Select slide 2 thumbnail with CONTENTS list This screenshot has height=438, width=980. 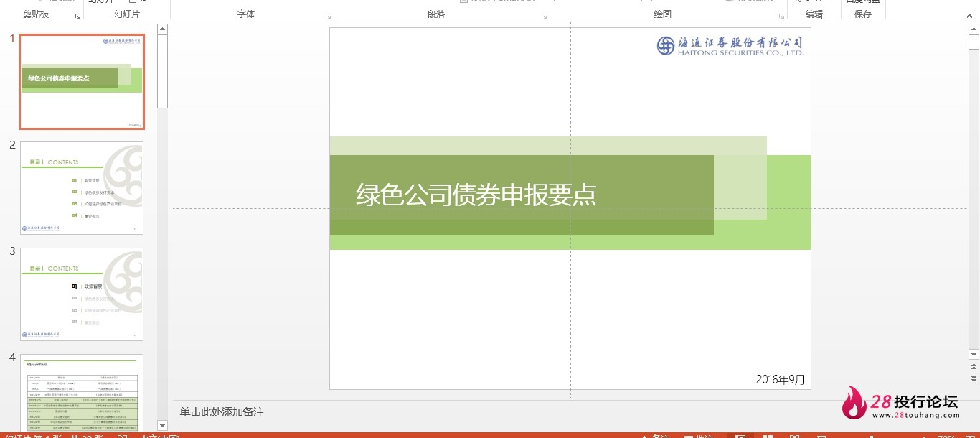click(x=82, y=188)
